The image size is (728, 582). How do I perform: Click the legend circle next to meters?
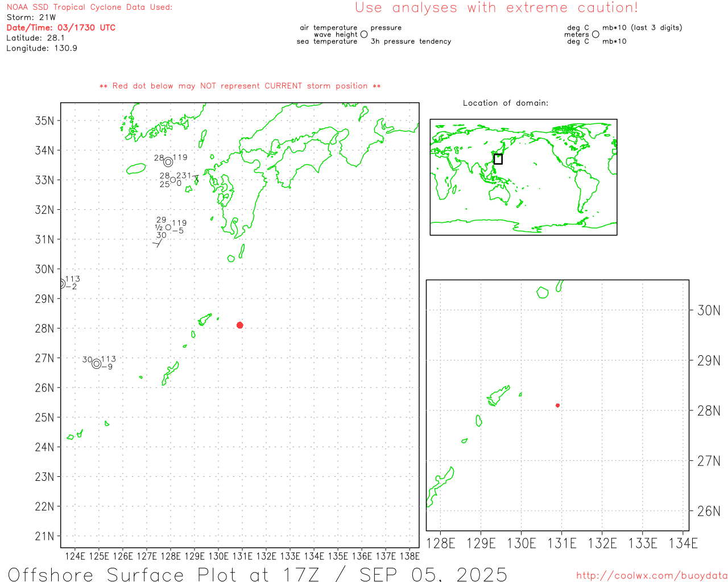click(595, 35)
